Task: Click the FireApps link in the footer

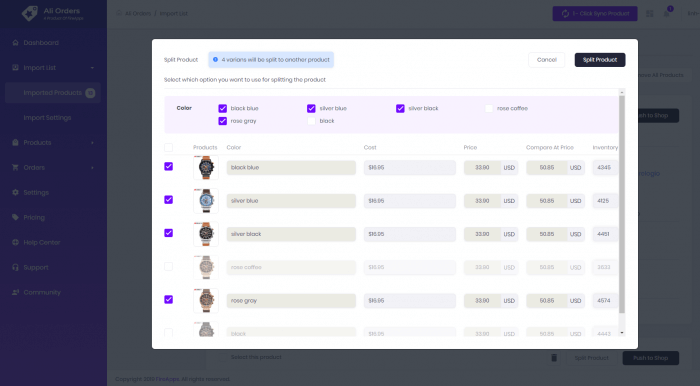Action: [x=167, y=379]
